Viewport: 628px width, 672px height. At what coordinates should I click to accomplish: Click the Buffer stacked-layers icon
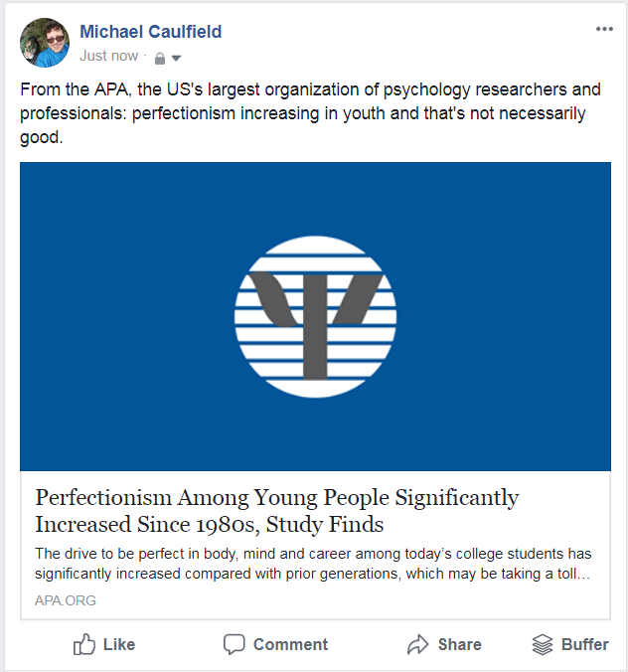point(542,644)
